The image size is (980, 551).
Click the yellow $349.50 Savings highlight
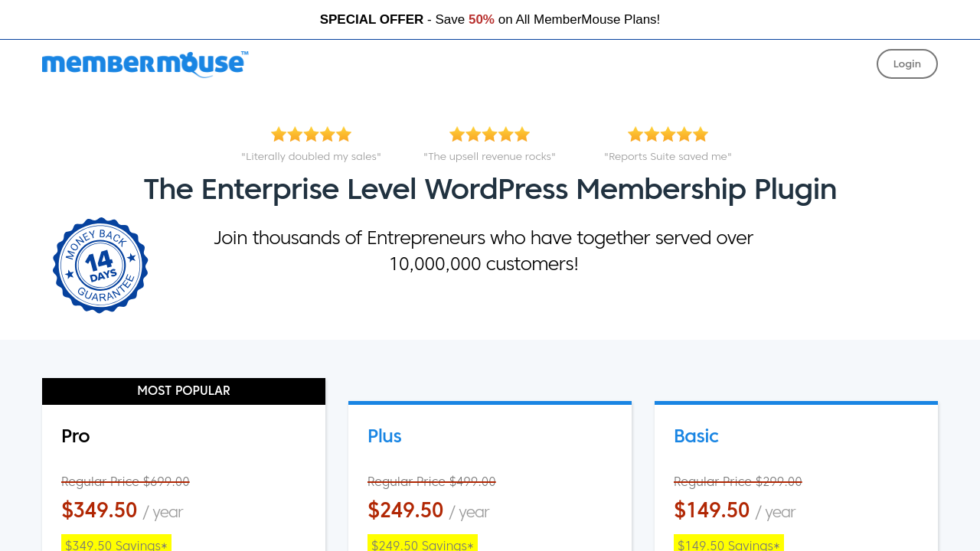click(x=116, y=544)
